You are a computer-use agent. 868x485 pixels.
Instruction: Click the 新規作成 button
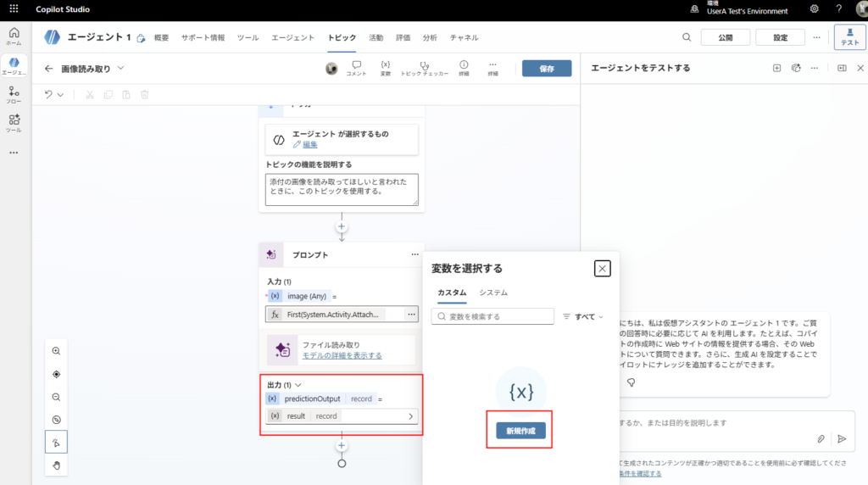(x=520, y=431)
